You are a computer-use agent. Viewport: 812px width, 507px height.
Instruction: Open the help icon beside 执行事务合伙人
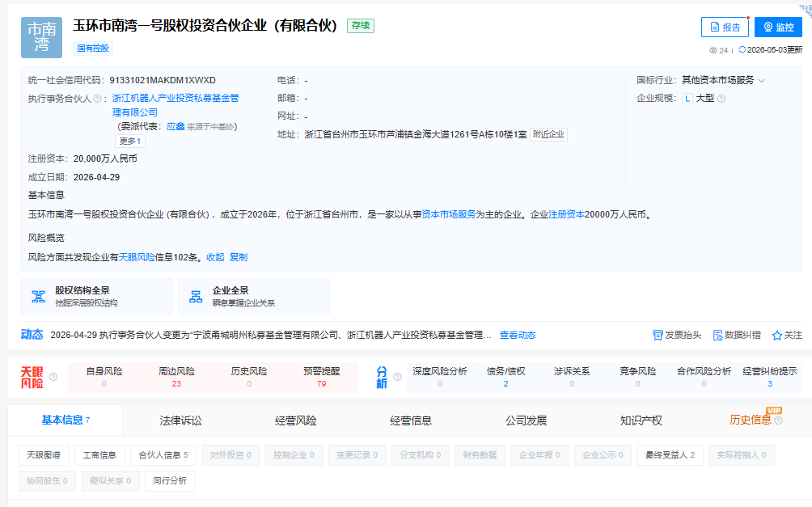point(97,99)
